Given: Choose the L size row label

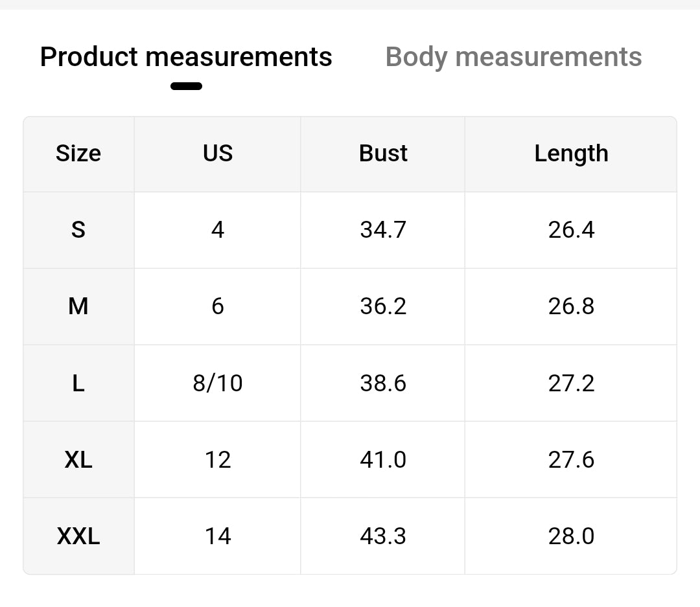Looking at the screenshot, I should pyautogui.click(x=78, y=383).
